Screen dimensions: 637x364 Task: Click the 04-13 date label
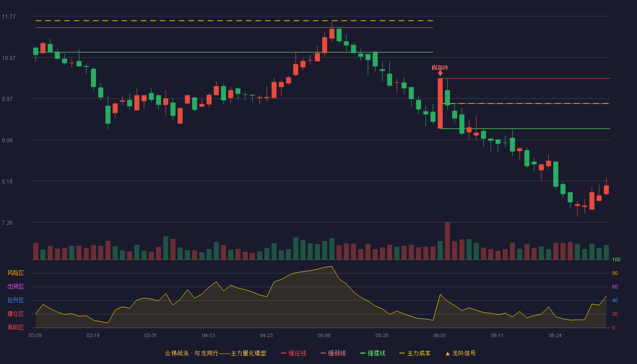click(x=208, y=335)
